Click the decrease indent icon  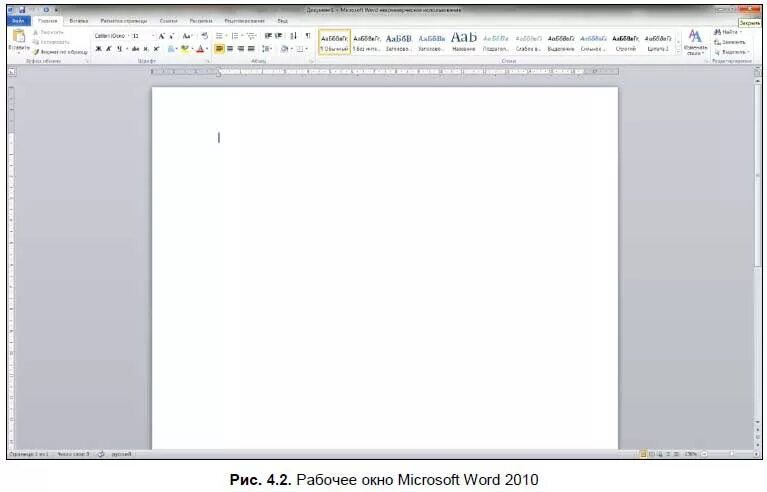click(268, 36)
